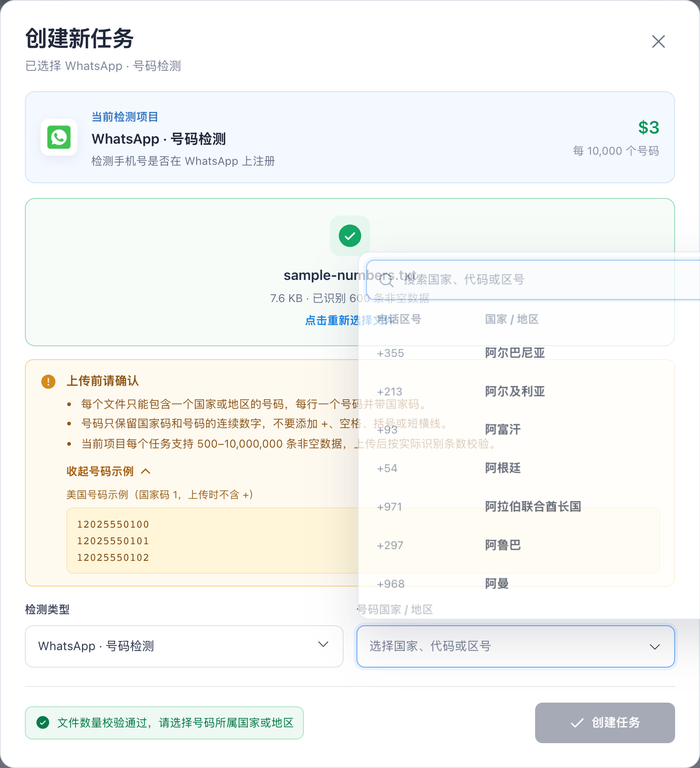
Task: Collapse the 收起号码示例 section
Action: [109, 471]
